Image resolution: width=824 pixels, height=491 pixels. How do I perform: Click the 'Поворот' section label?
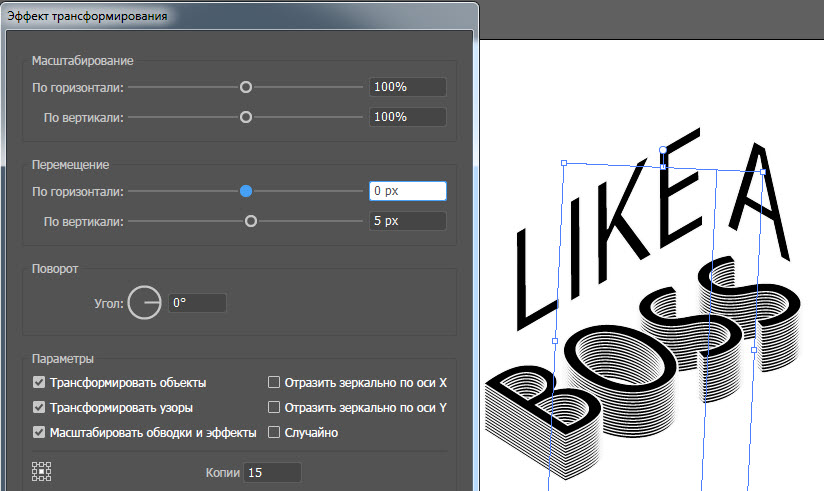pyautogui.click(x=55, y=269)
